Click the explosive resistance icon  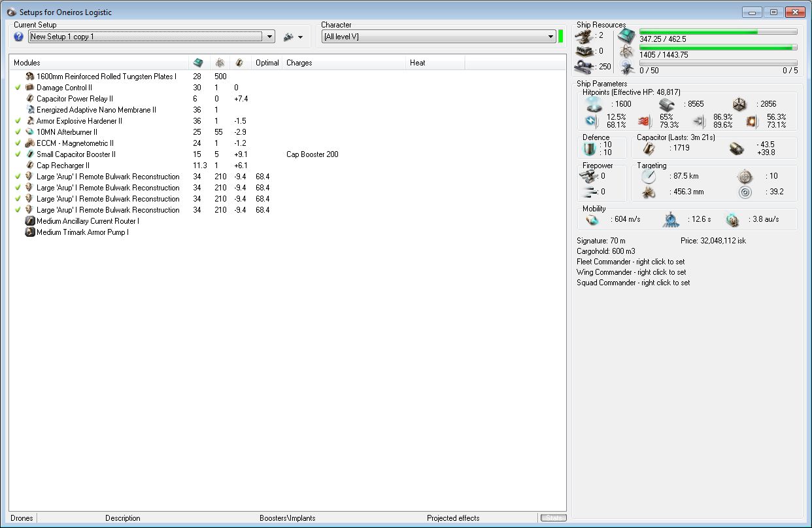click(753, 120)
